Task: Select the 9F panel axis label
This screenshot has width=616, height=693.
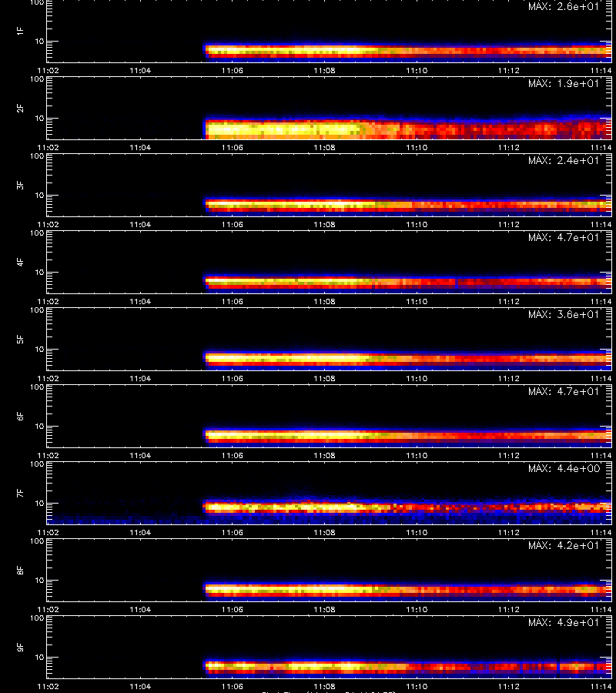Action: click(x=20, y=647)
